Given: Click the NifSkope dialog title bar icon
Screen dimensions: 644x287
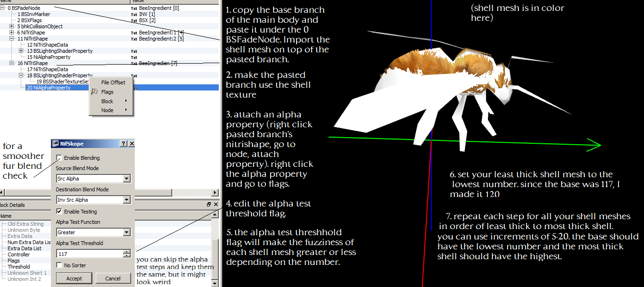Looking at the screenshot, I should click(x=55, y=144).
